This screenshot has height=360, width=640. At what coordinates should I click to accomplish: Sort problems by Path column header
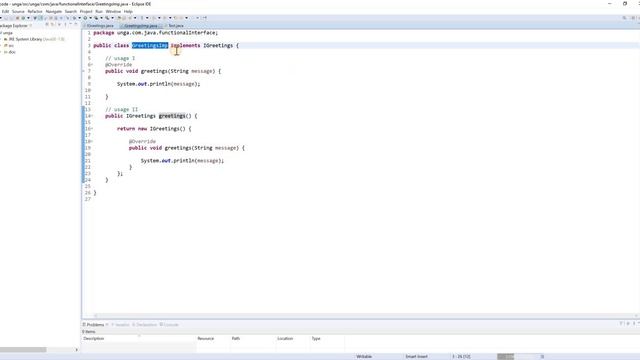[253, 338]
